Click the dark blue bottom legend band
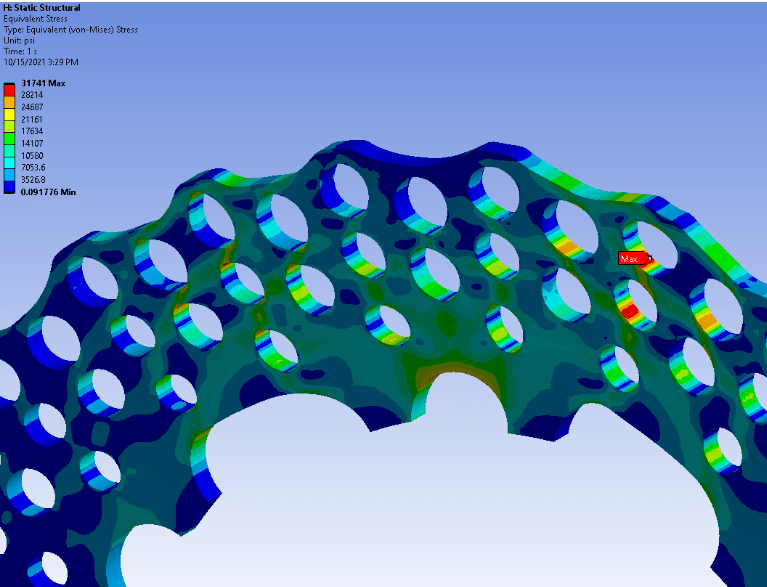 9,185
